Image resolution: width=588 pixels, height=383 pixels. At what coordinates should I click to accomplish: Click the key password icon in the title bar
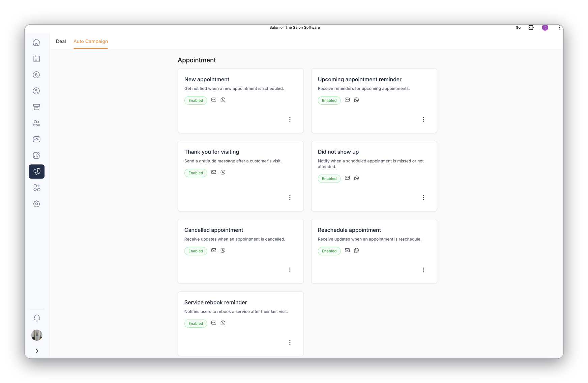click(518, 28)
